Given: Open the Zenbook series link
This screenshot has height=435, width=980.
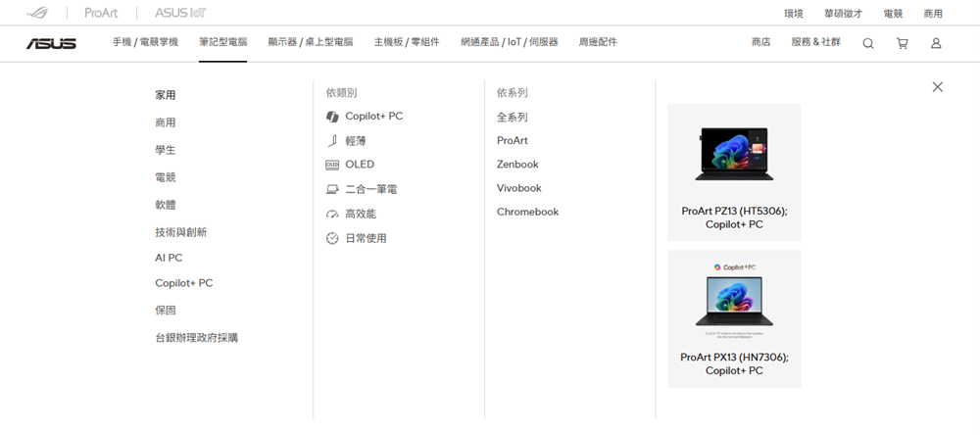Looking at the screenshot, I should 517,165.
